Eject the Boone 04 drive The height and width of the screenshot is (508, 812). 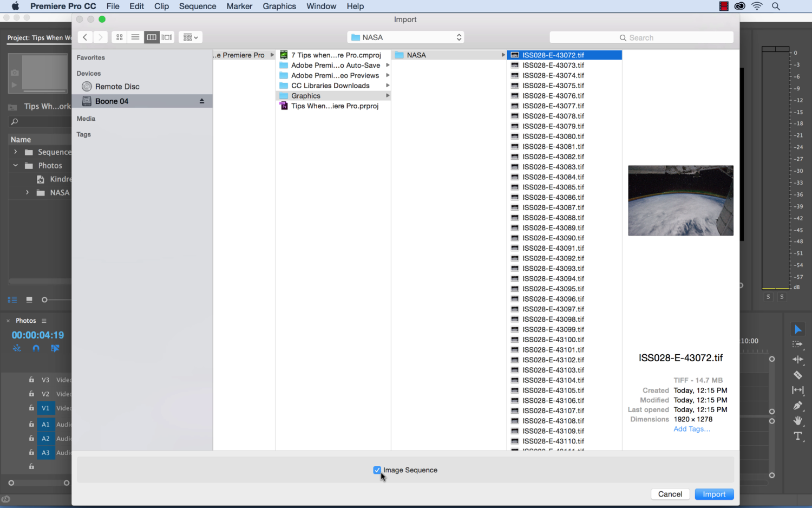[x=202, y=101]
